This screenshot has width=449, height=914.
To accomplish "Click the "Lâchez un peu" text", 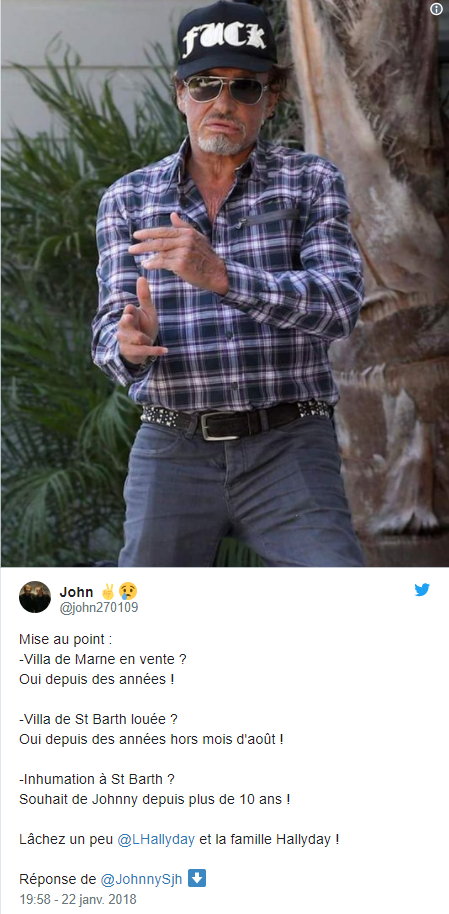I will [66, 840].
